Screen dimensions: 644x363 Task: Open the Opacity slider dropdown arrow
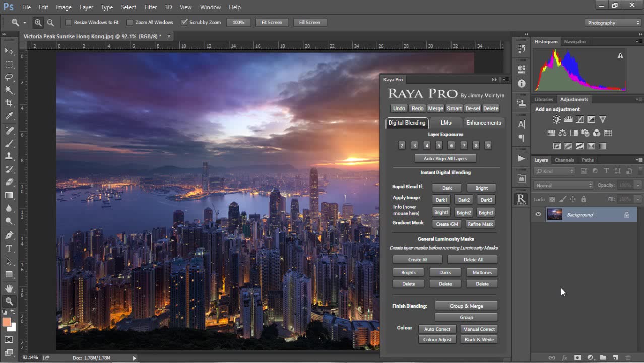(638, 185)
